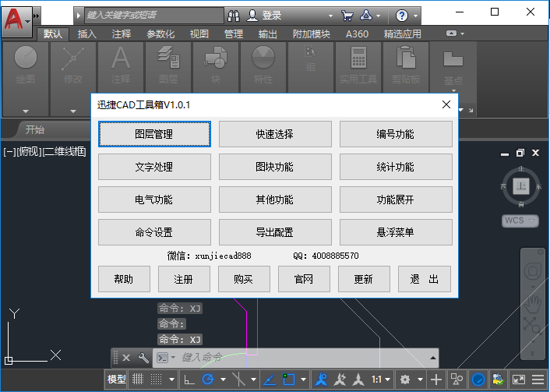The height and width of the screenshot is (392, 550).
Task: Click the 注册 register button
Action: click(x=184, y=279)
